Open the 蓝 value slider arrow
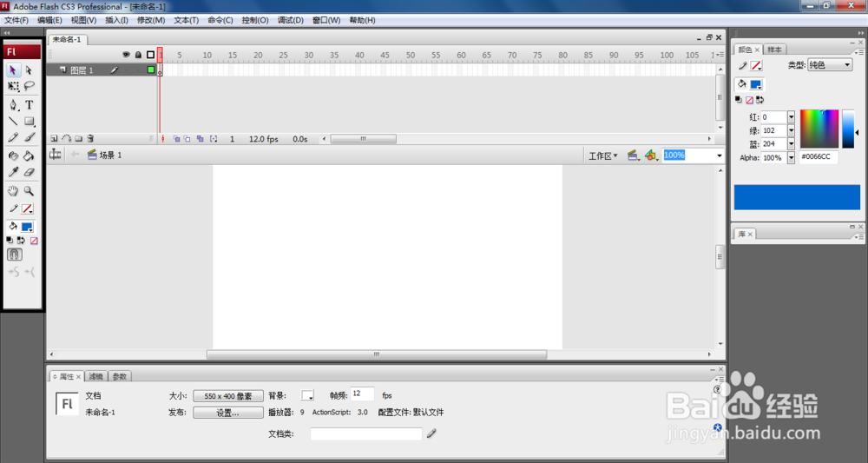The width and height of the screenshot is (868, 463). [791, 144]
